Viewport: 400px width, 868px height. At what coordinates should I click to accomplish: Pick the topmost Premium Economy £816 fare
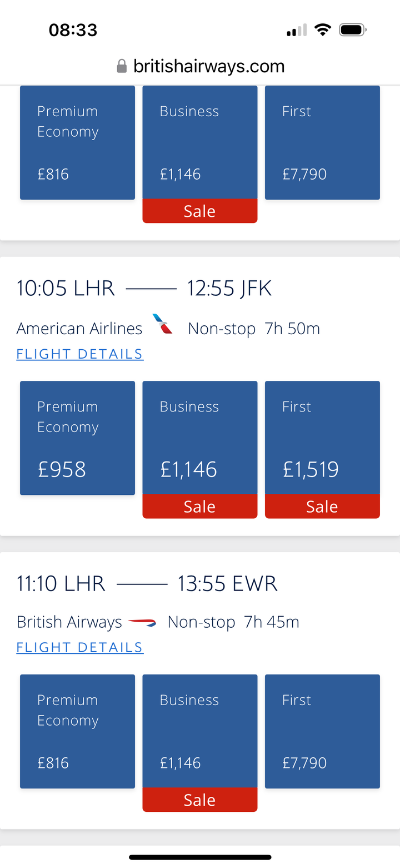[x=77, y=143]
